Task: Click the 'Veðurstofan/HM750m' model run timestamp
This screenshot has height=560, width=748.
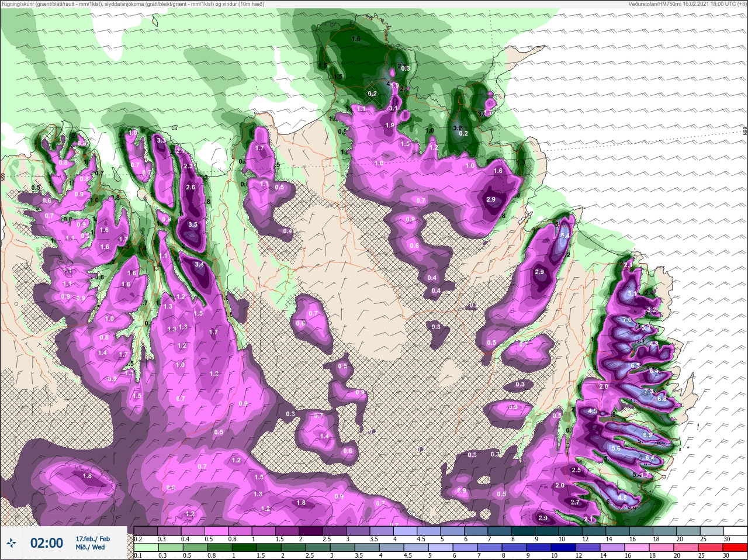Action: coord(687,4)
